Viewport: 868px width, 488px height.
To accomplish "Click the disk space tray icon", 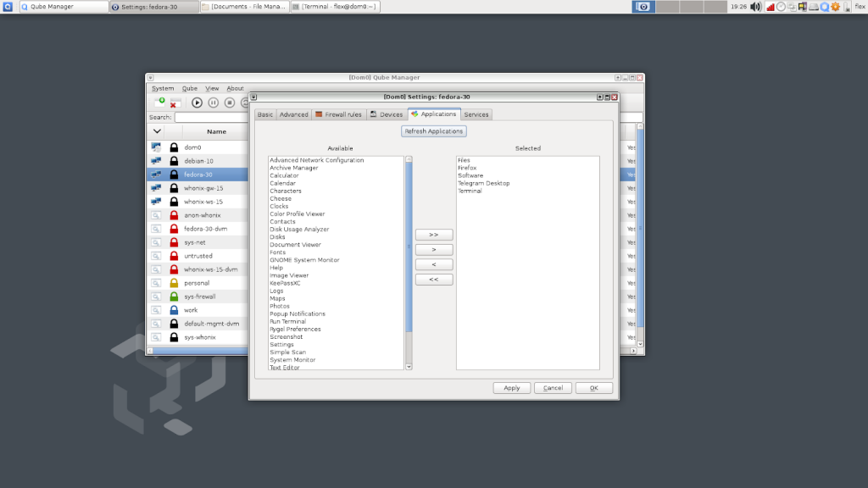I will point(813,7).
